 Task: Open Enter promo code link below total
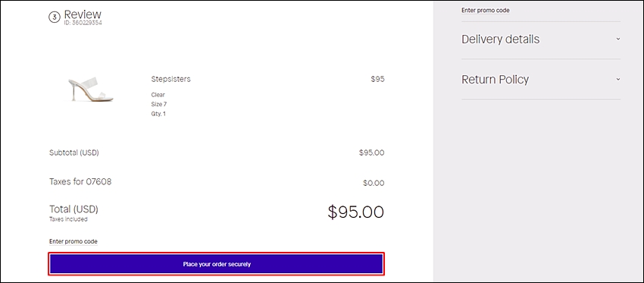coord(73,241)
